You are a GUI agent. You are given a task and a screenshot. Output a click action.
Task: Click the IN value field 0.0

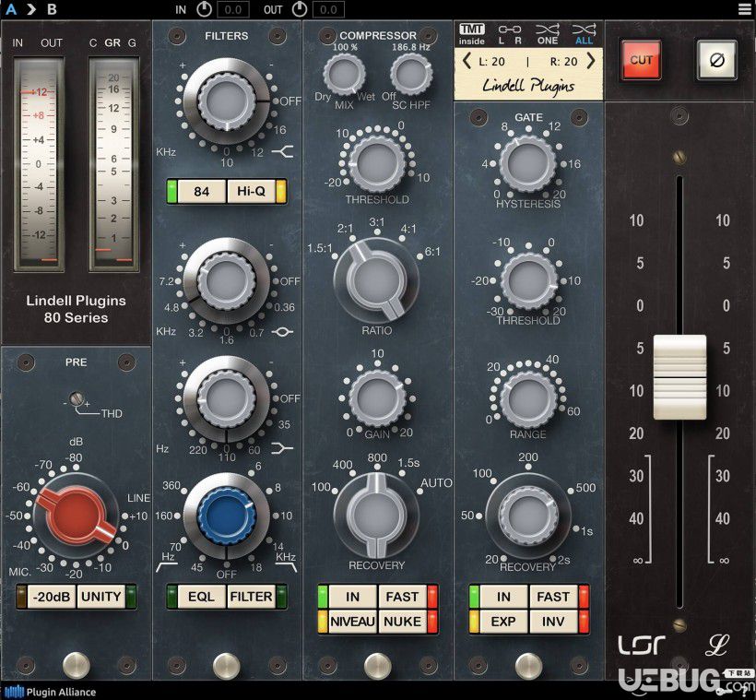click(x=233, y=9)
